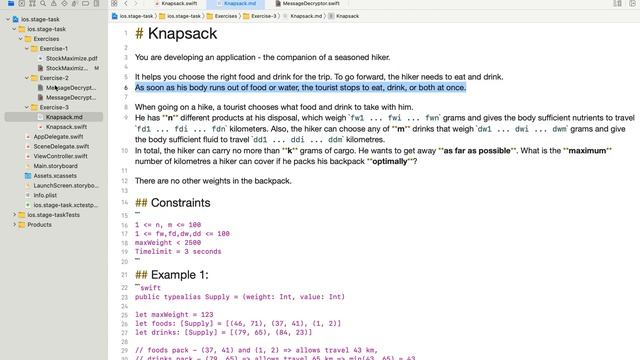This screenshot has width=640, height=360.
Task: Select Knapsack.md in the navigator
Action: point(53,117)
